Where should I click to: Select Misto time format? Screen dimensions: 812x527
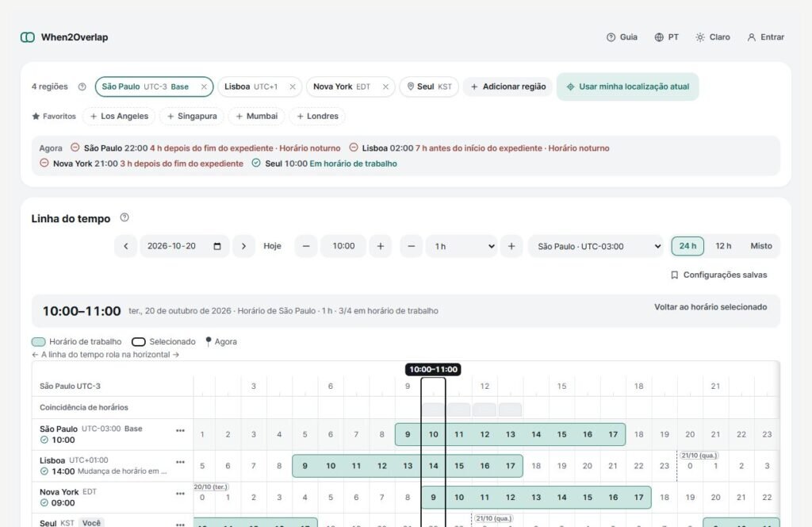tap(761, 246)
